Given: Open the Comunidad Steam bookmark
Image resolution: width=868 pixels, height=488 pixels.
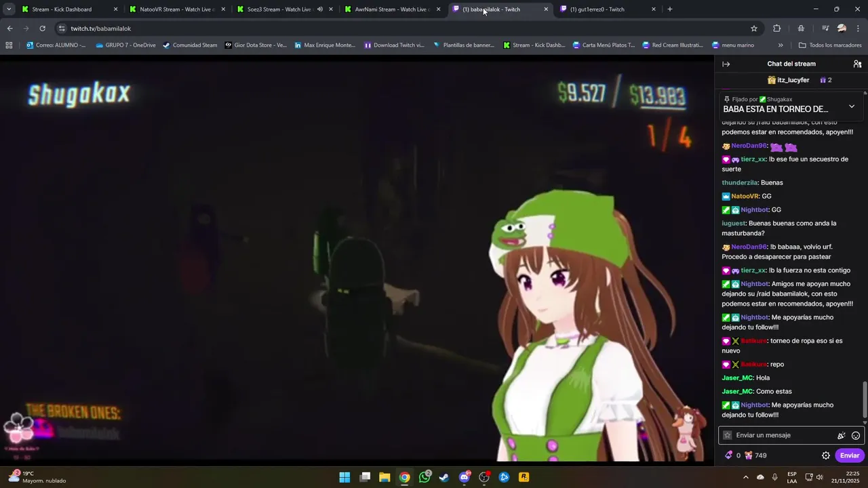Looking at the screenshot, I should pos(190,45).
